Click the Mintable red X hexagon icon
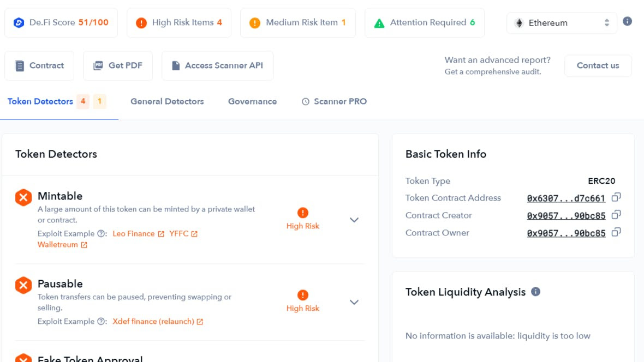 pyautogui.click(x=23, y=197)
